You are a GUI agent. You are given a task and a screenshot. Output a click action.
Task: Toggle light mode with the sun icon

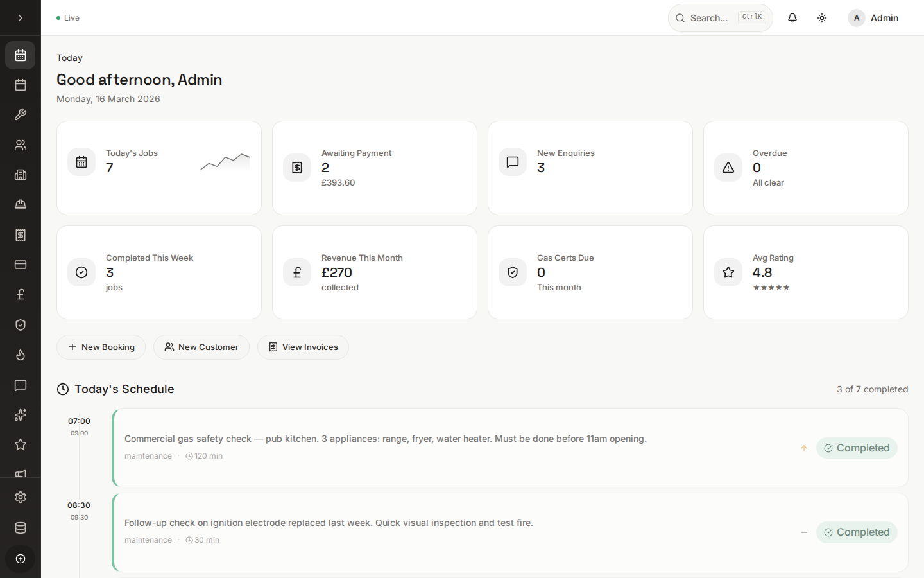click(821, 17)
